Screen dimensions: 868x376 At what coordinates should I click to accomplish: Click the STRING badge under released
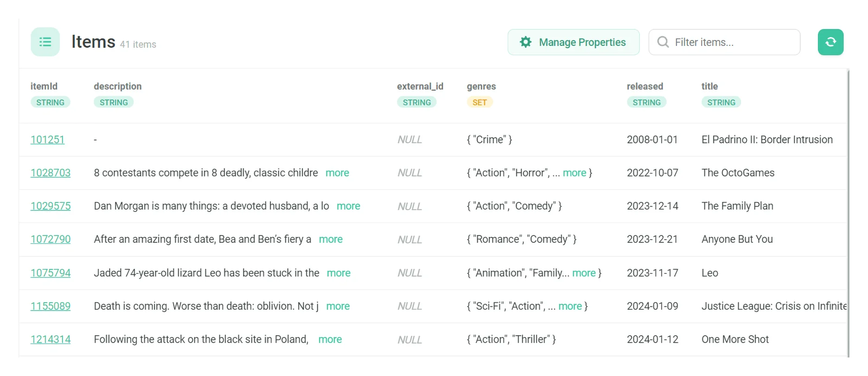point(646,102)
